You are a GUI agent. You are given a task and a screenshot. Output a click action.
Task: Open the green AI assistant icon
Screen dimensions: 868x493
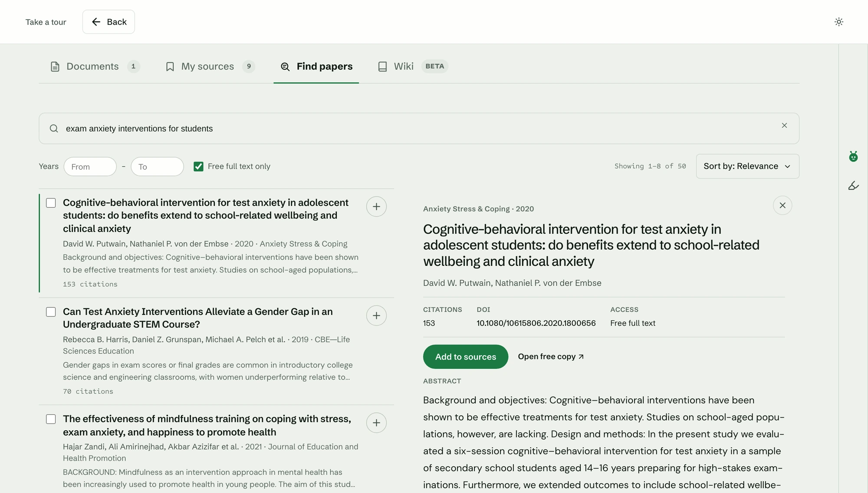853,156
